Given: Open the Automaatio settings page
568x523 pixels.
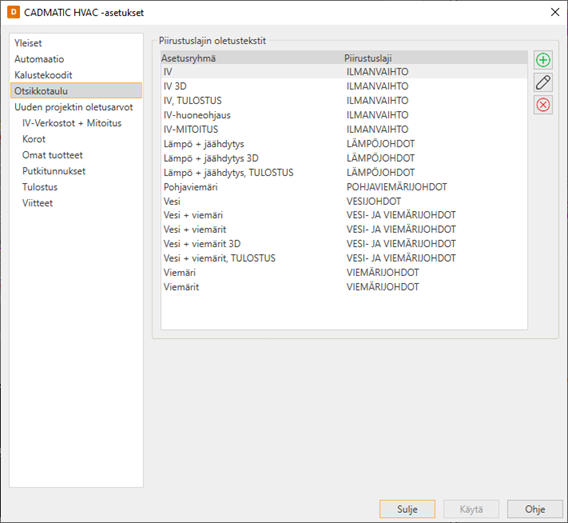Looking at the screenshot, I should (x=39, y=59).
